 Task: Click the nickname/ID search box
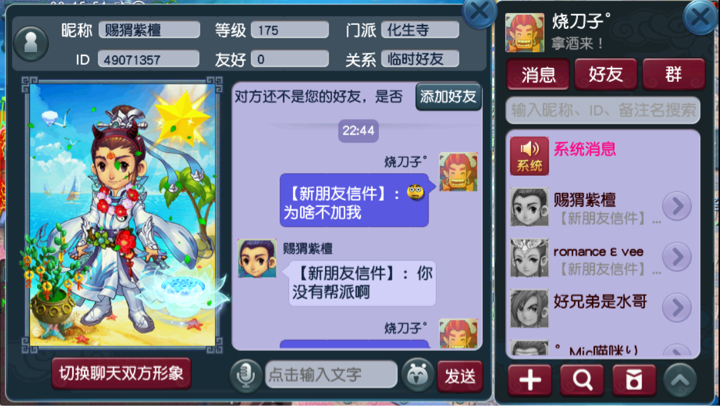coord(603,110)
